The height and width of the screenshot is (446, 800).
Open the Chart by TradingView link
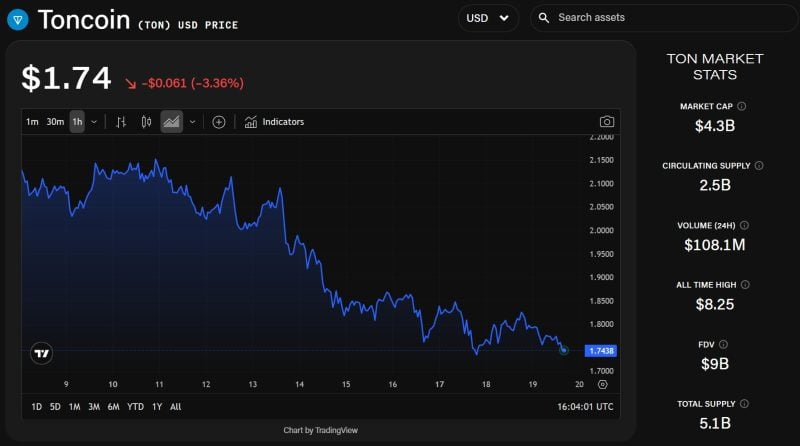320,430
